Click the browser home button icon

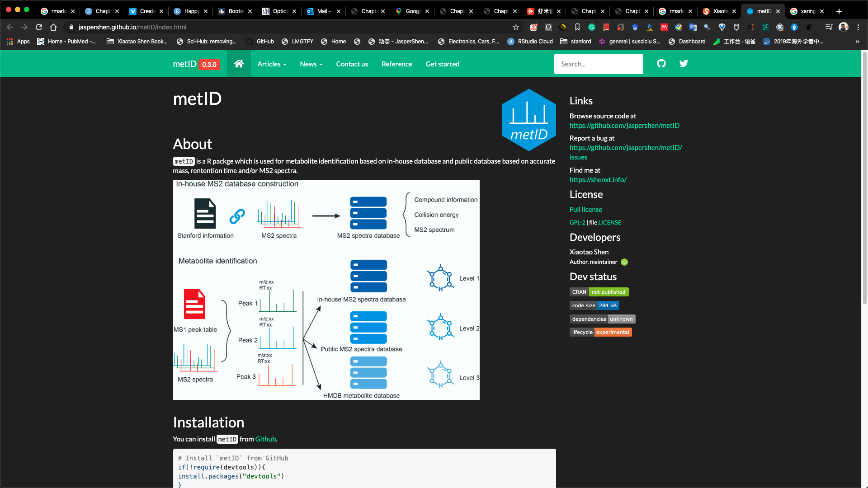[53, 27]
